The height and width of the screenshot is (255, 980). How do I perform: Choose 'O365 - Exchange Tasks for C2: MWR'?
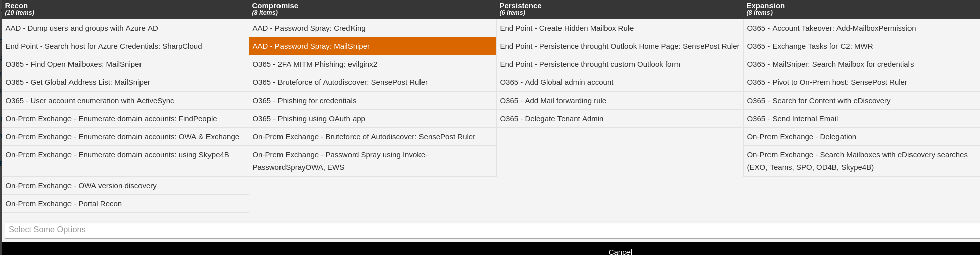(810, 46)
